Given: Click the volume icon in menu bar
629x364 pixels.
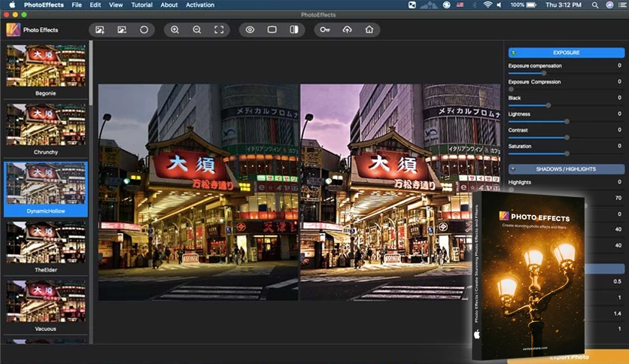Looking at the screenshot, I should click(x=500, y=5).
